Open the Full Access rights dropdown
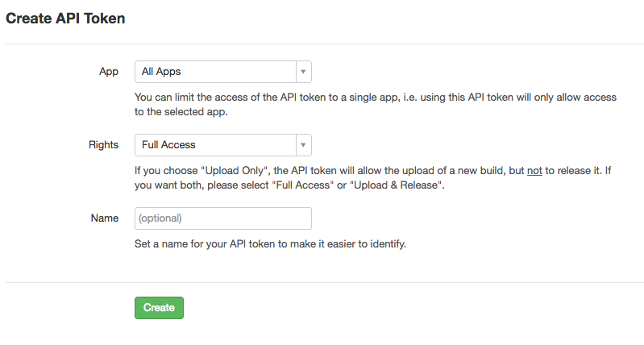The image size is (644, 345). tap(223, 145)
